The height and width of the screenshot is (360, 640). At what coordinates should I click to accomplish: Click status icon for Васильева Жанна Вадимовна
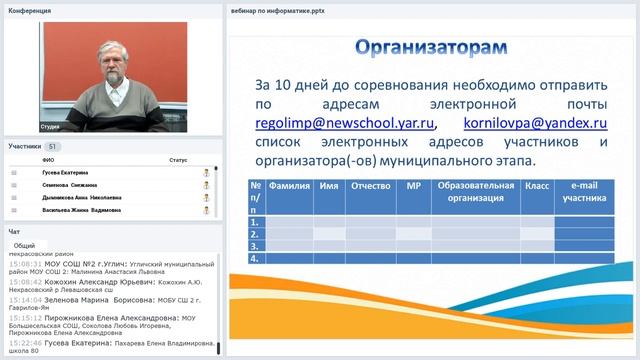click(206, 211)
